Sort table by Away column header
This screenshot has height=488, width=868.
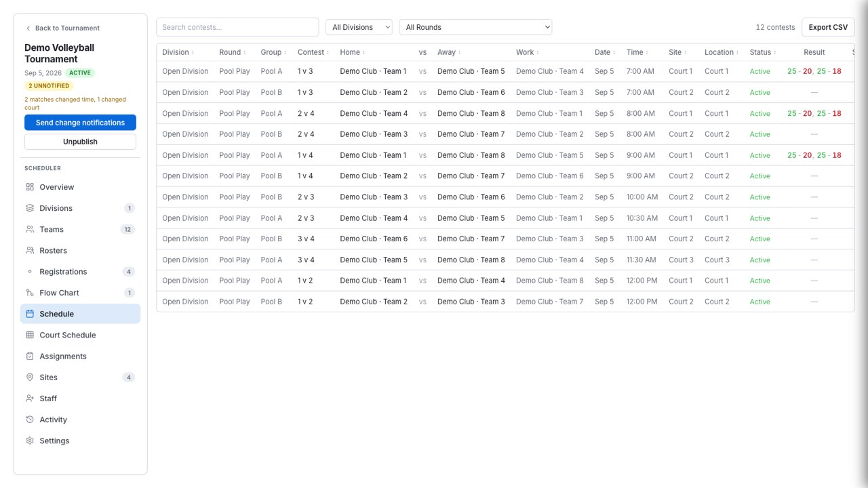[449, 52]
